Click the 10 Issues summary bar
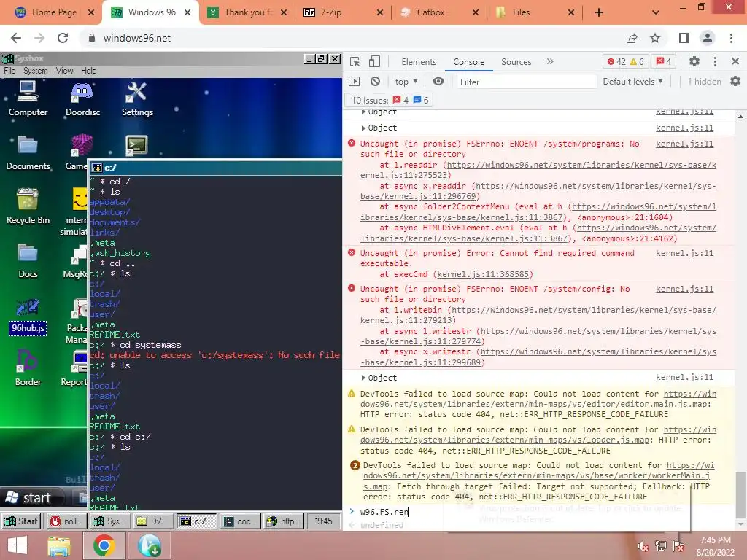This screenshot has height=560, width=747. (x=389, y=101)
